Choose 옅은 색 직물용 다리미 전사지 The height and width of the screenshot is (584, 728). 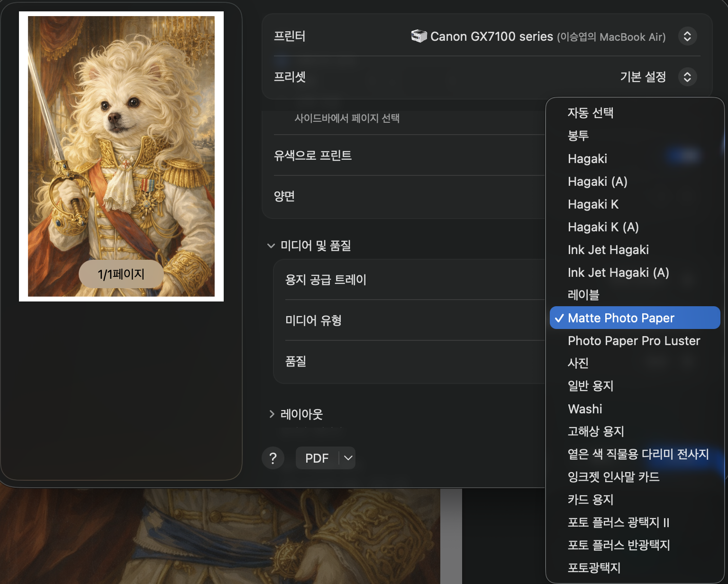pyautogui.click(x=635, y=454)
